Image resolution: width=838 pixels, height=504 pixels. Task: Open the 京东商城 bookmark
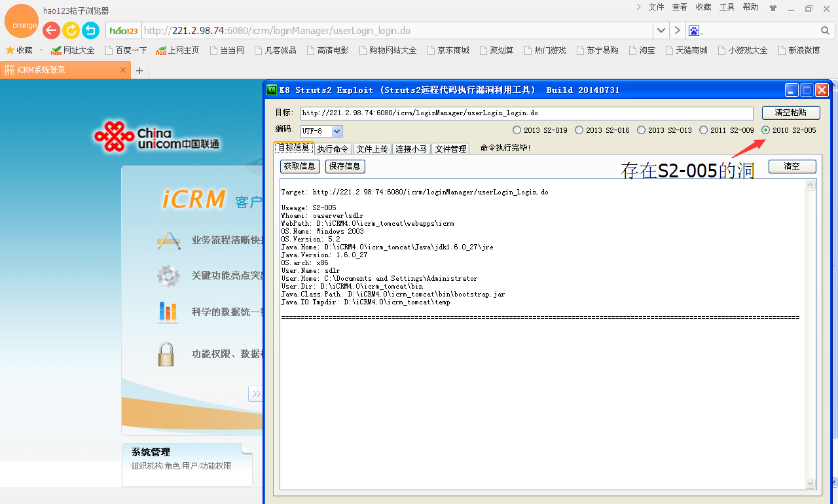448,50
